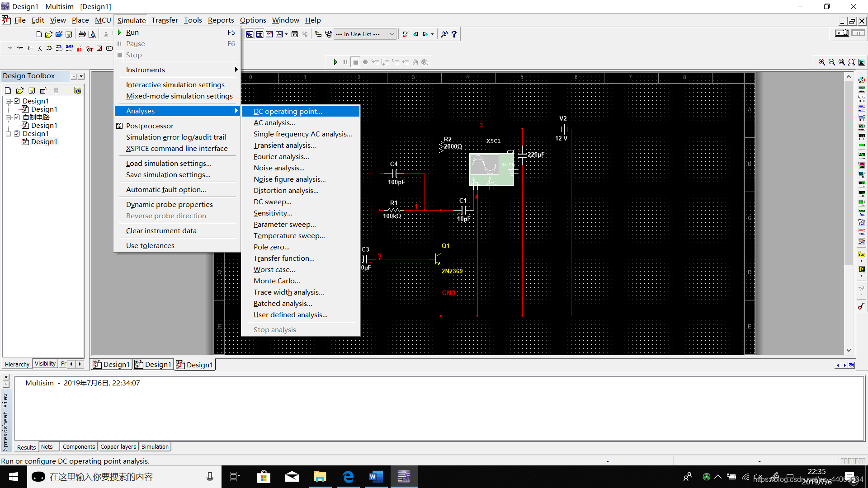
Task: Toggle the simulation Pause switch at top right
Action: 858,33
